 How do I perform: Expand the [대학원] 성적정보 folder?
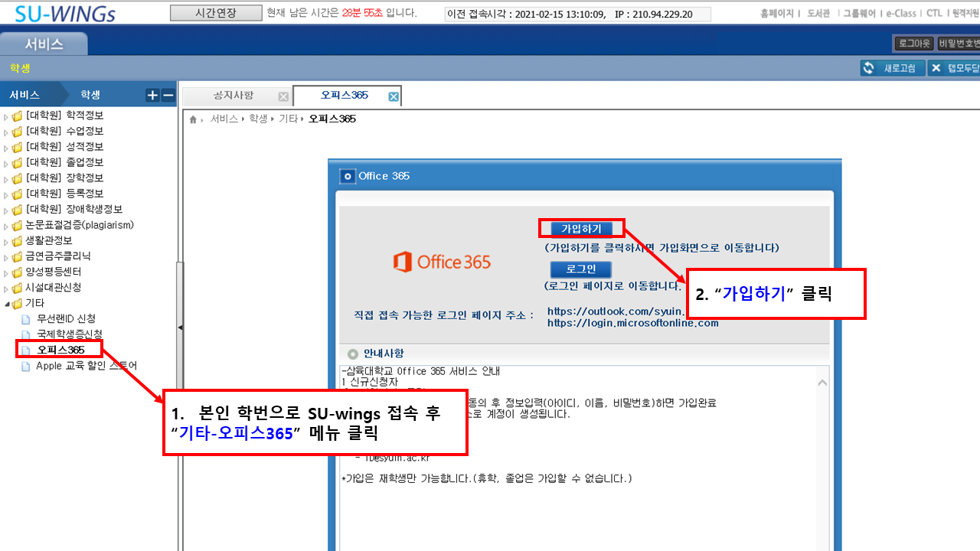(6, 147)
